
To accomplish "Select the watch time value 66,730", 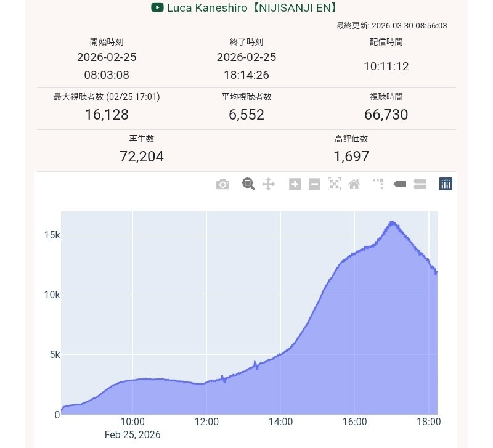I will tap(386, 115).
